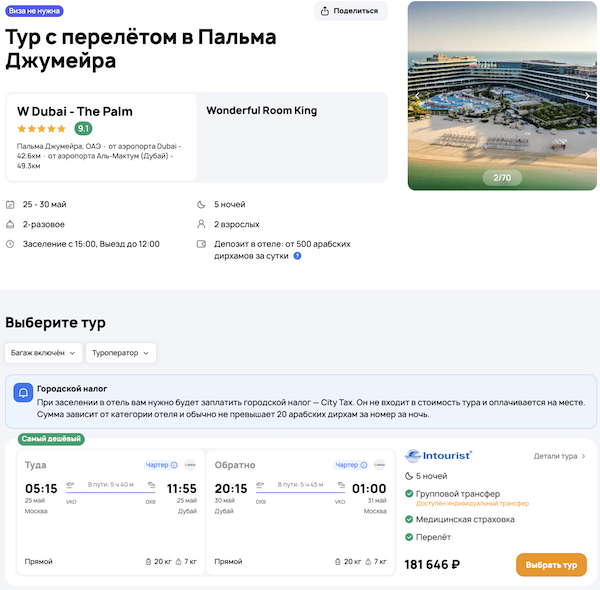Click the share icon next to Поделиться
The image size is (600, 590).
tap(327, 11)
